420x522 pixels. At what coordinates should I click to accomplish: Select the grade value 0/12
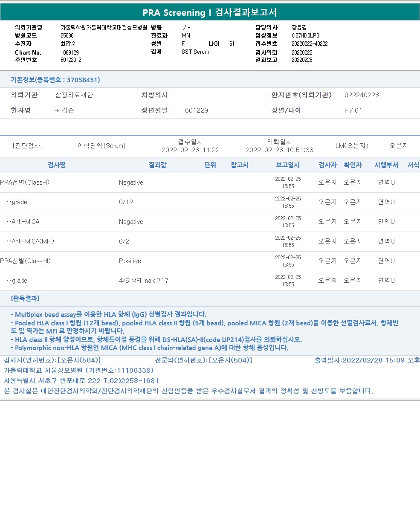[x=126, y=202]
